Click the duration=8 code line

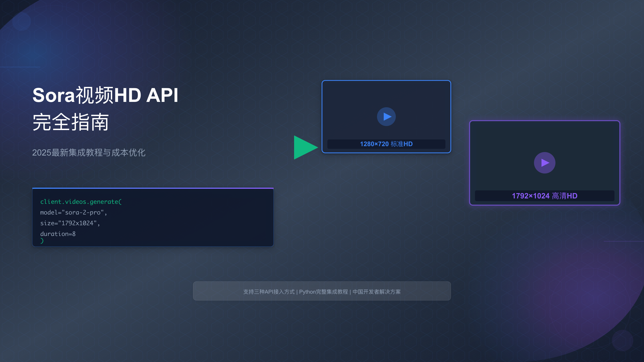[x=58, y=234]
